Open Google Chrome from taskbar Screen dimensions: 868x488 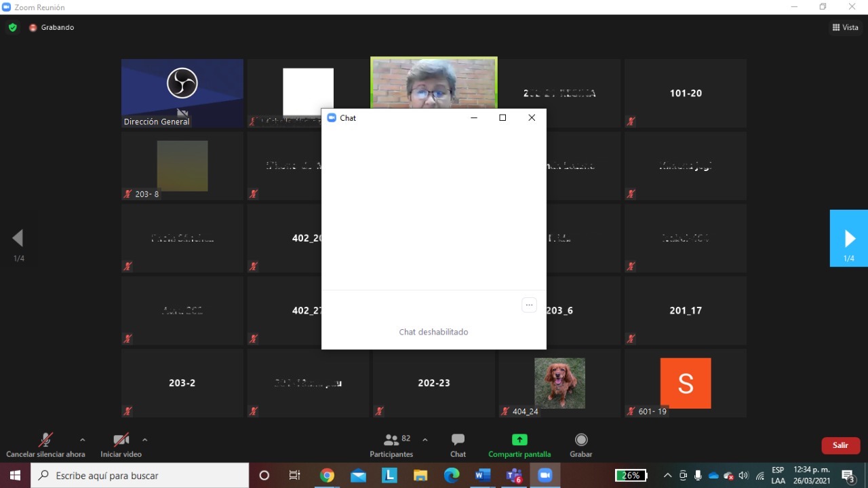pos(327,476)
